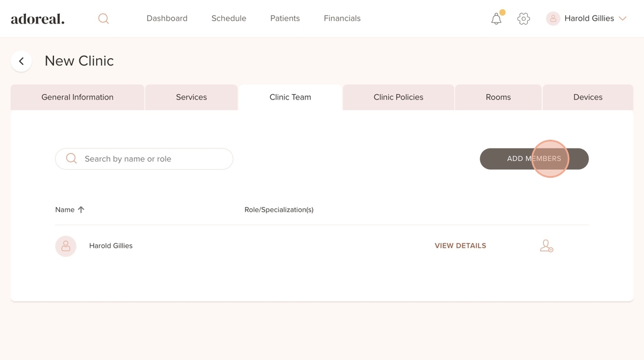Screen dimensions: 644x360
Task: Go back using the back arrow
Action: tap(21, 61)
